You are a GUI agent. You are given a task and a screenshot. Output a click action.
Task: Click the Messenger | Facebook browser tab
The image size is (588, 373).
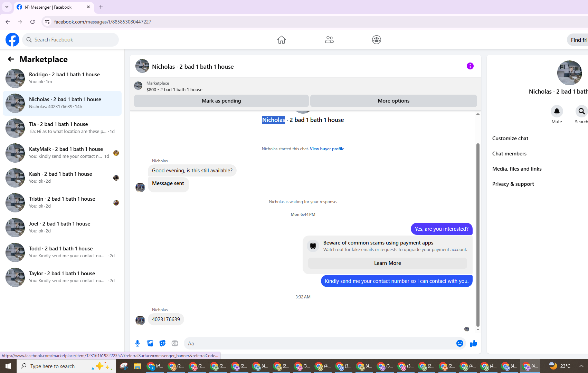pyautogui.click(x=54, y=7)
